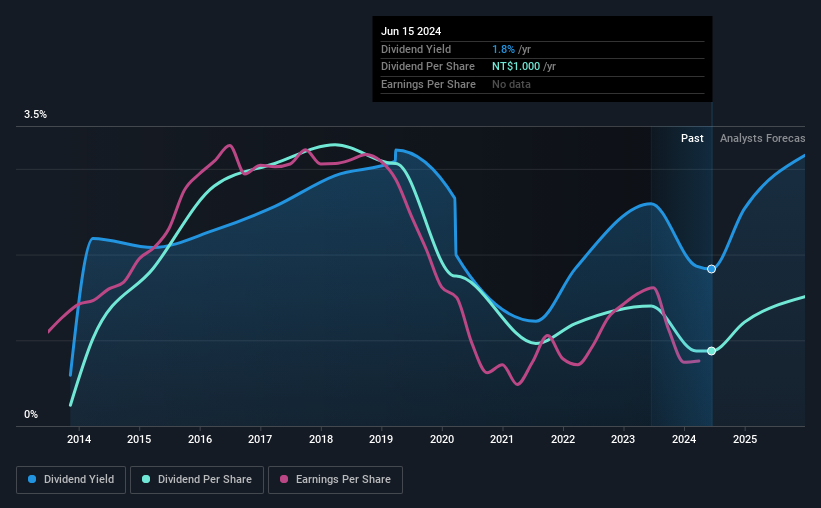The image size is (821, 508).
Task: Click the teal Dividend Per Share legend dot
Action: [x=146, y=479]
